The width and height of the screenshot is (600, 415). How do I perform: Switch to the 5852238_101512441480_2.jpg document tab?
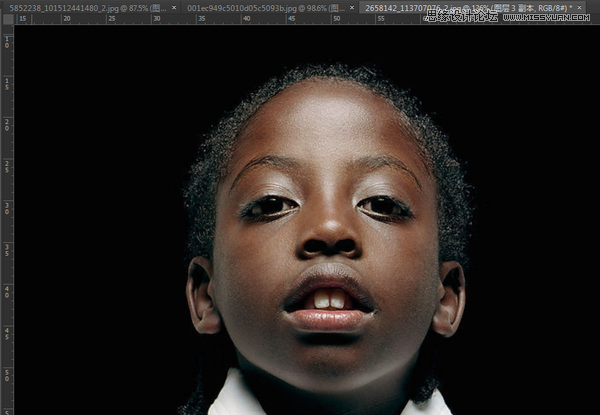point(89,8)
